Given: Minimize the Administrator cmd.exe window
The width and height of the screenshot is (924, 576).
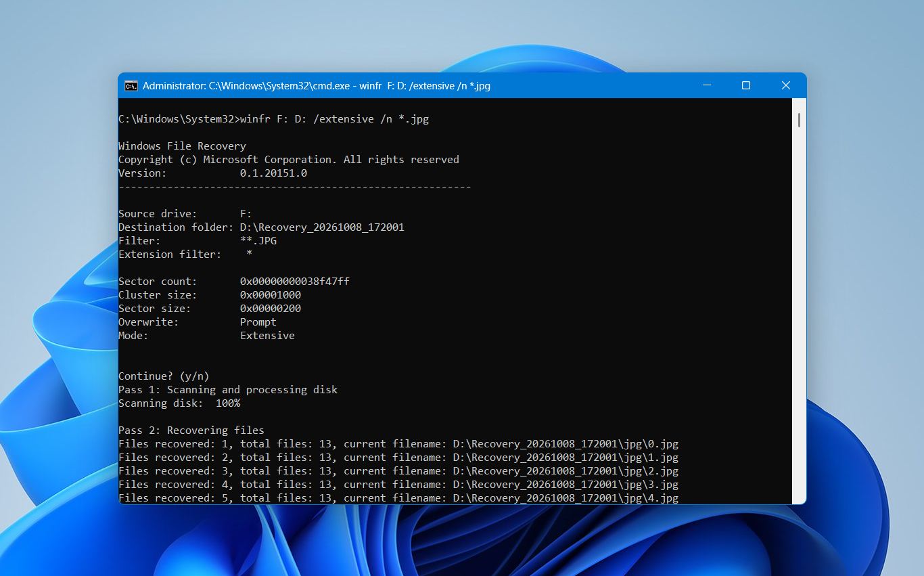Looking at the screenshot, I should (x=706, y=86).
